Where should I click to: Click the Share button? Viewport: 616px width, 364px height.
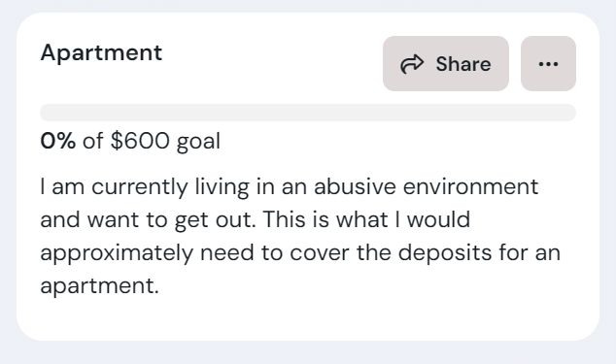click(x=446, y=64)
